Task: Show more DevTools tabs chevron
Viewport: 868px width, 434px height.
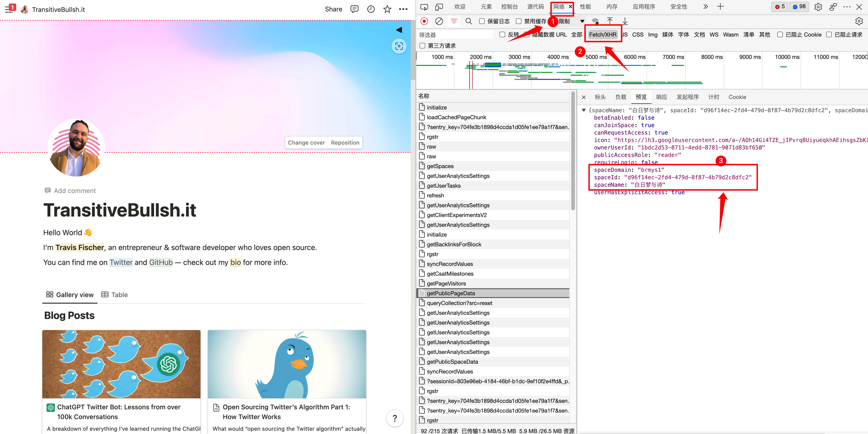Action: [x=705, y=7]
